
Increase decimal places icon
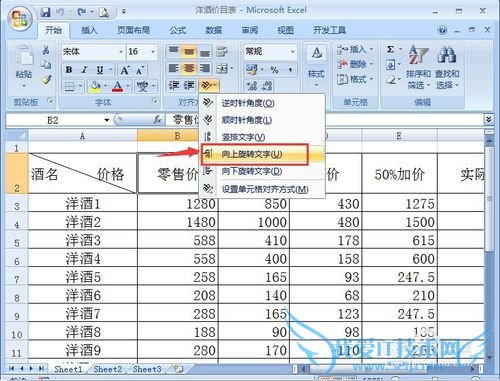point(252,86)
